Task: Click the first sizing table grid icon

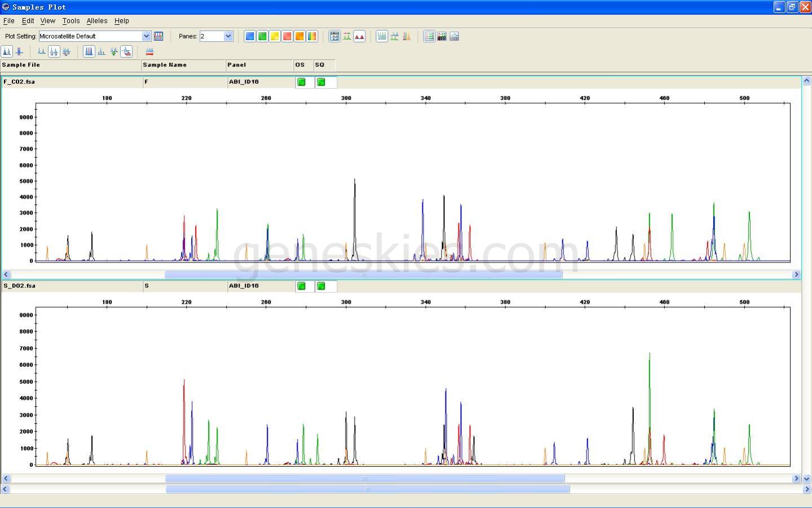Action: pos(429,36)
